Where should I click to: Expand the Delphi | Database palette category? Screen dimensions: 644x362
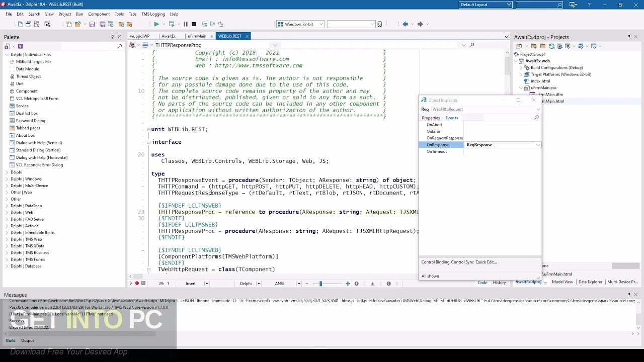click(7, 266)
